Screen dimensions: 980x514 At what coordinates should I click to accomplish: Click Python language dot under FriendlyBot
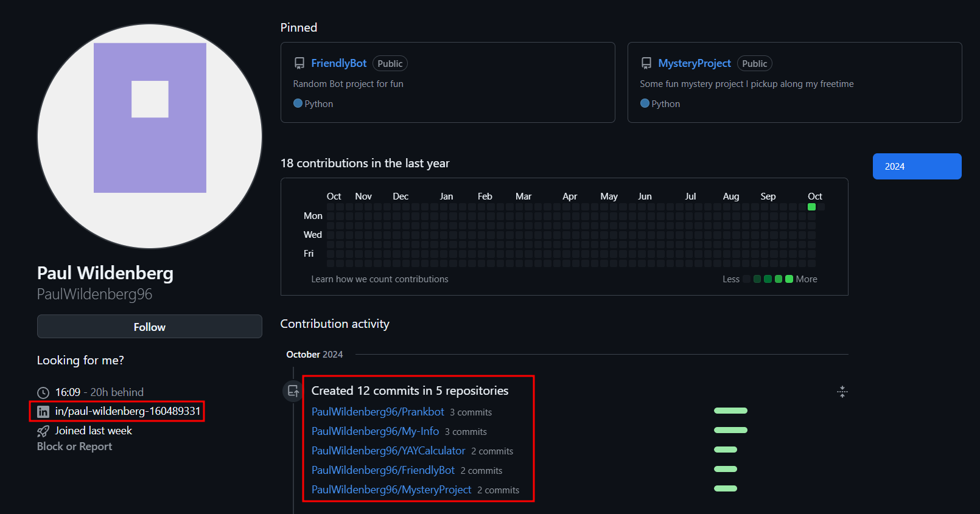pos(298,103)
